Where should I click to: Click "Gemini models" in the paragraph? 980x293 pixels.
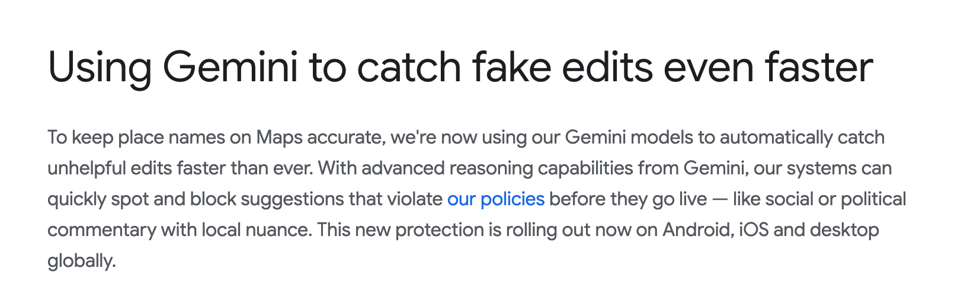(629, 138)
